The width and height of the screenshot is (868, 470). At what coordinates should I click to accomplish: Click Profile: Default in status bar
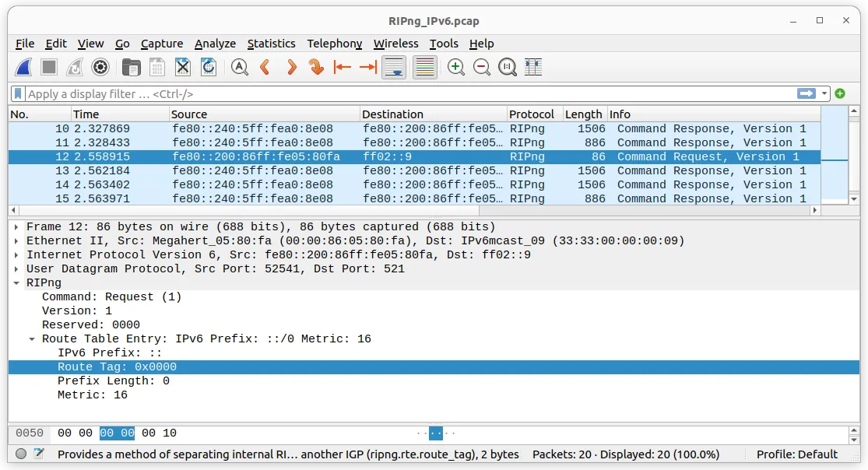(796, 454)
